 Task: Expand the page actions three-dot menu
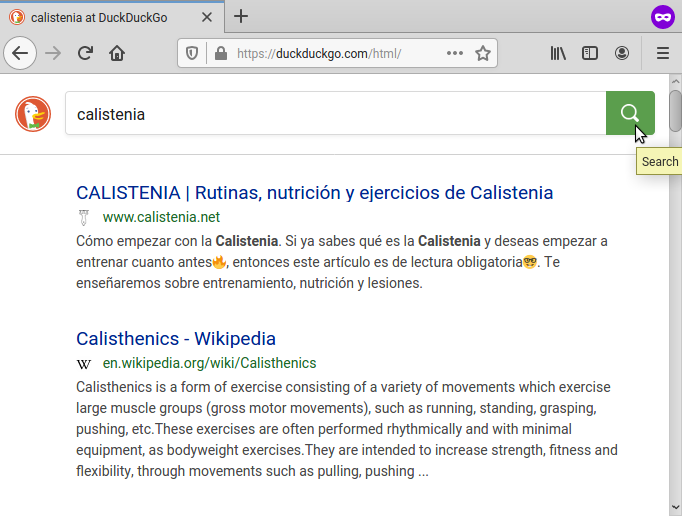[454, 54]
